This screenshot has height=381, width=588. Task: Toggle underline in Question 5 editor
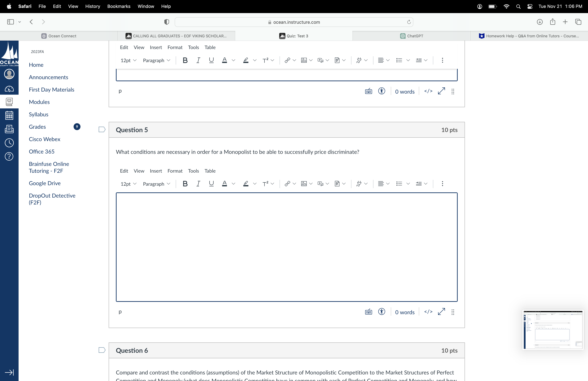(x=211, y=184)
